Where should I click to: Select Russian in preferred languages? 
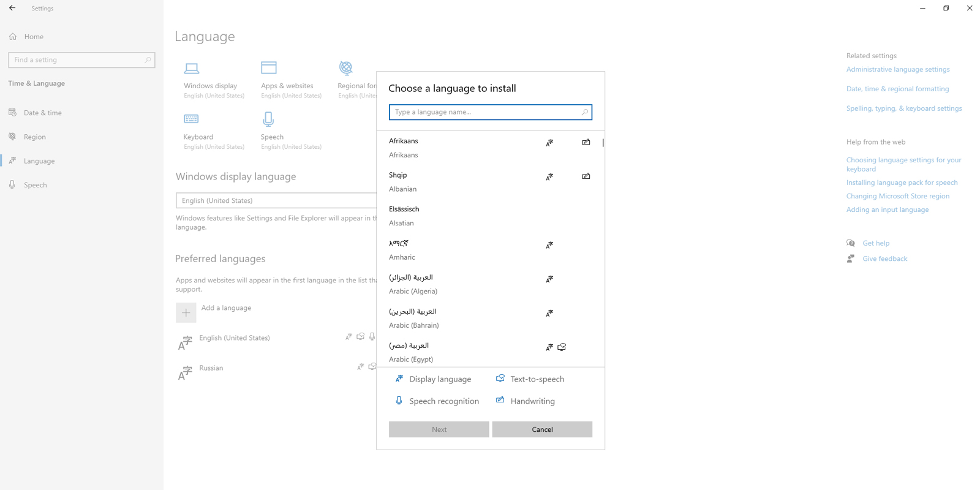click(x=211, y=368)
